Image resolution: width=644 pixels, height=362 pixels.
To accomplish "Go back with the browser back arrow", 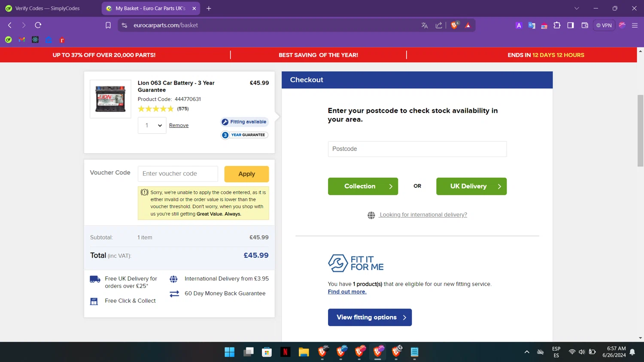I will click(10, 25).
